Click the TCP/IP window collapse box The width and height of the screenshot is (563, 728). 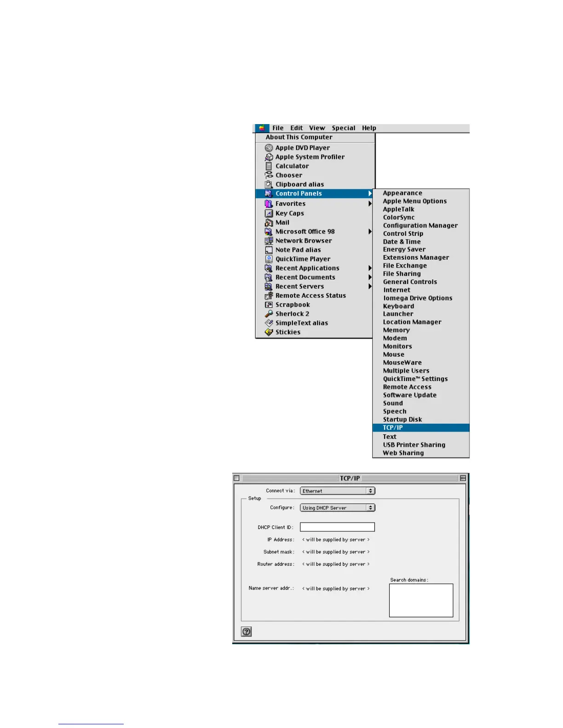pyautogui.click(x=463, y=478)
